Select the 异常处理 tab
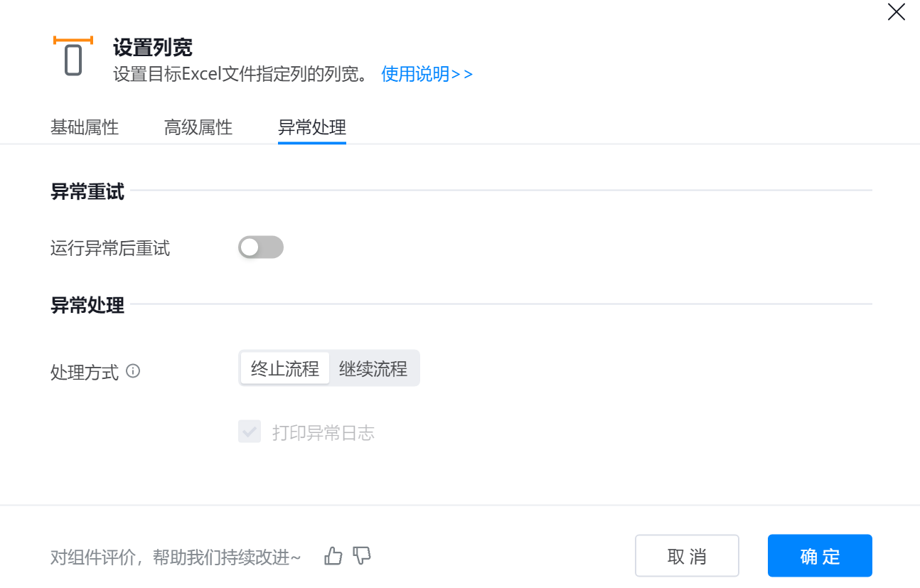Image resolution: width=920 pixels, height=588 pixels. coord(312,128)
